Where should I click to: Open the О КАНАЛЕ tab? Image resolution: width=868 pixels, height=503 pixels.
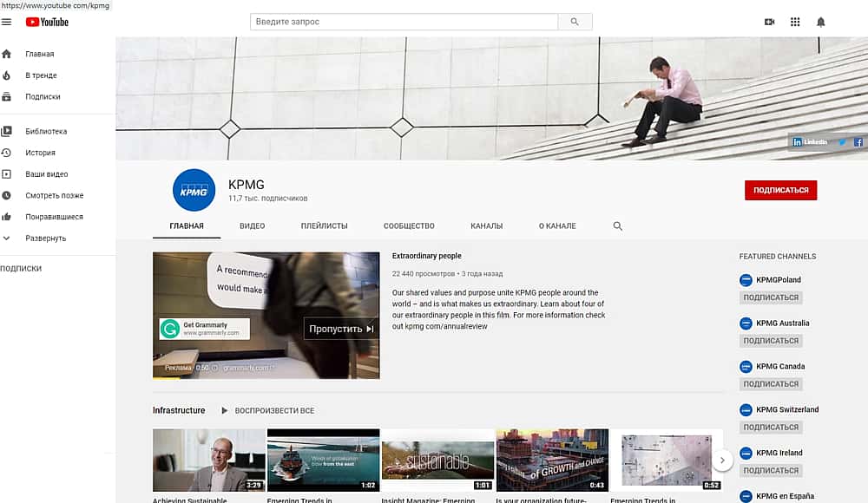pyautogui.click(x=556, y=225)
